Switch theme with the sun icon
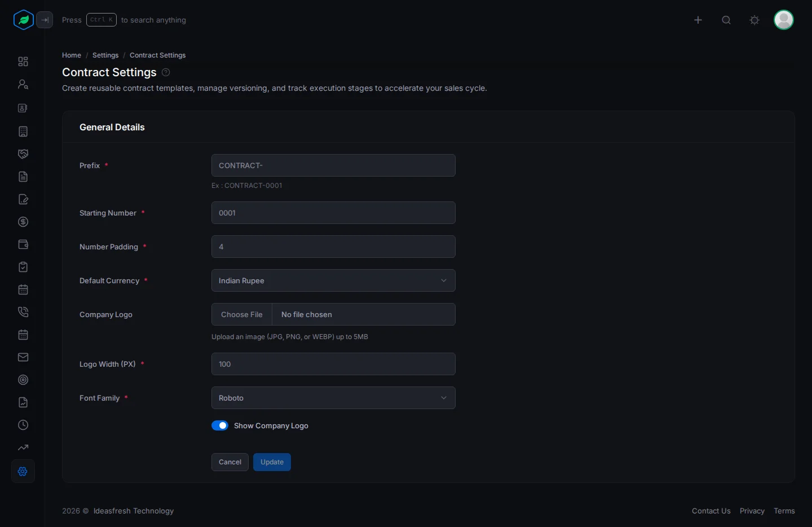Viewport: 812px width, 527px height. pyautogui.click(x=754, y=20)
